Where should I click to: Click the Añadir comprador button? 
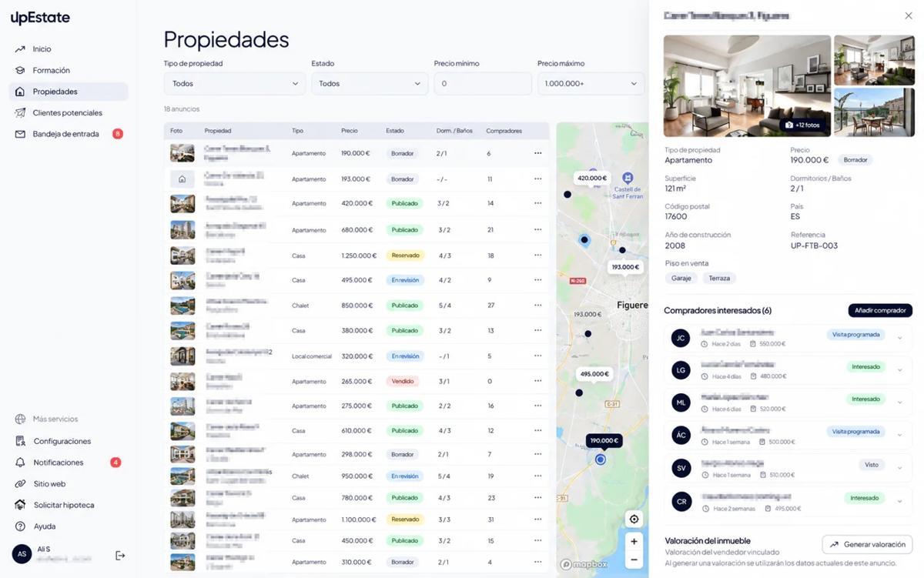tap(880, 310)
